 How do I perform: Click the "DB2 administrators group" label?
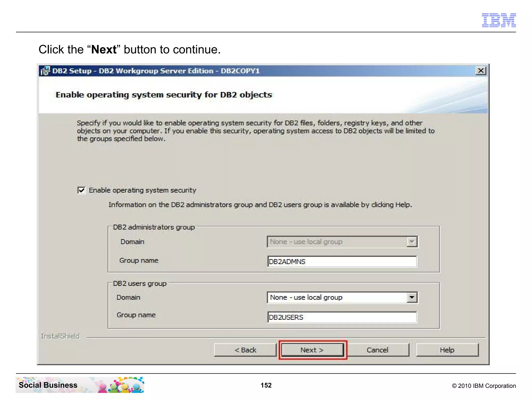point(154,227)
